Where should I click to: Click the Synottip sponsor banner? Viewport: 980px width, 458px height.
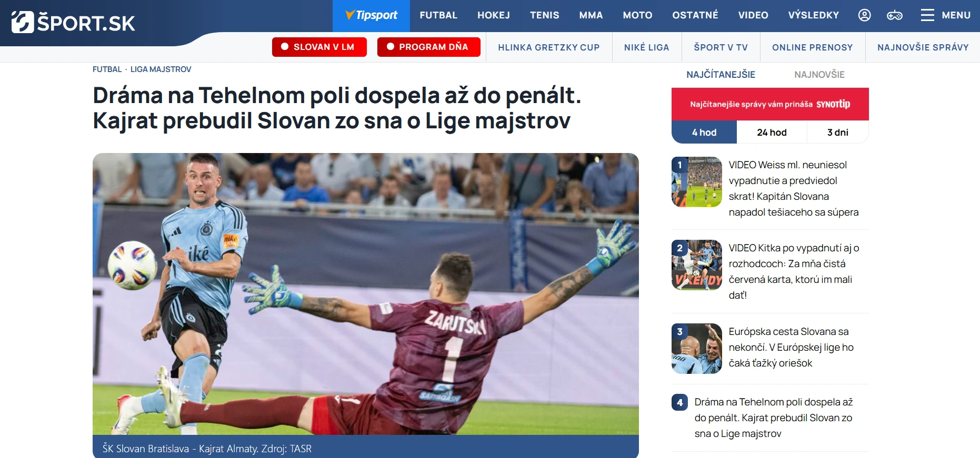(770, 104)
